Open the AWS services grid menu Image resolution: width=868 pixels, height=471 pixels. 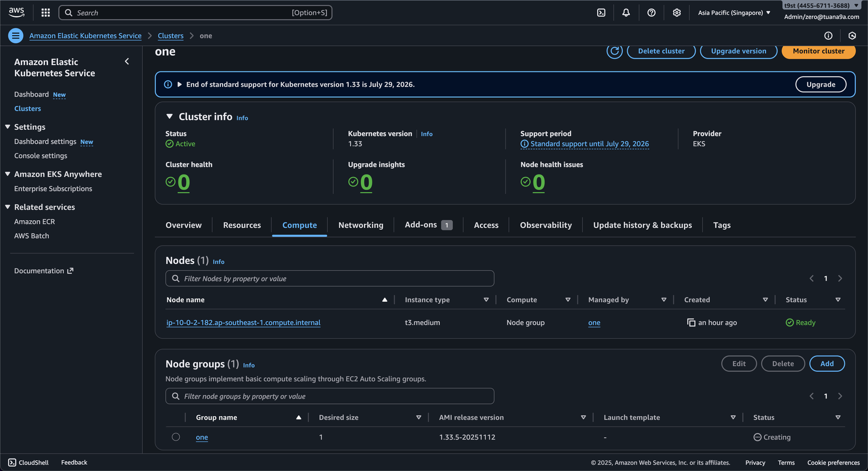[x=46, y=13]
